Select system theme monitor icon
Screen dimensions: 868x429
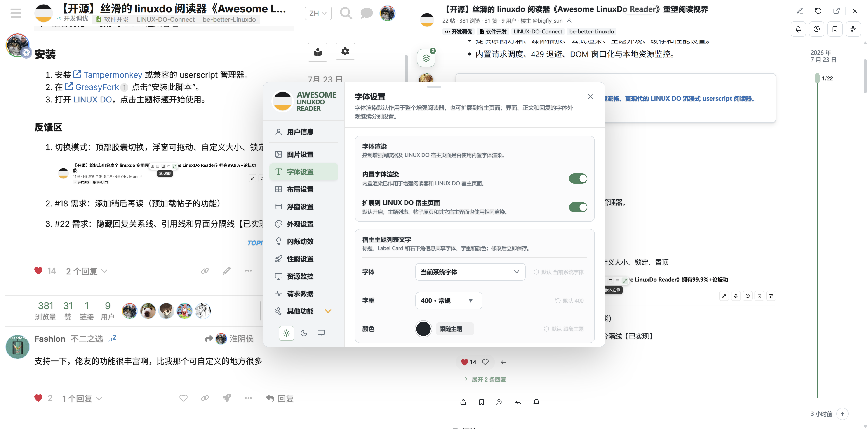pos(321,333)
